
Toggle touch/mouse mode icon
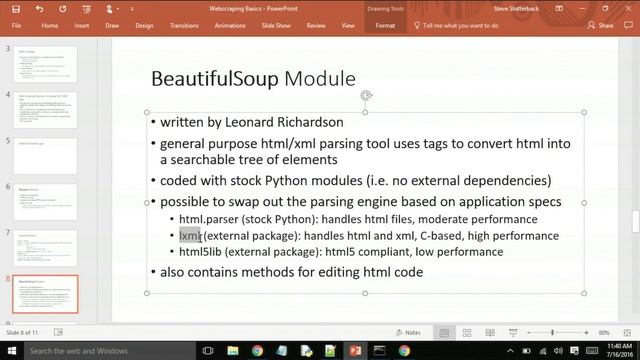109,9
